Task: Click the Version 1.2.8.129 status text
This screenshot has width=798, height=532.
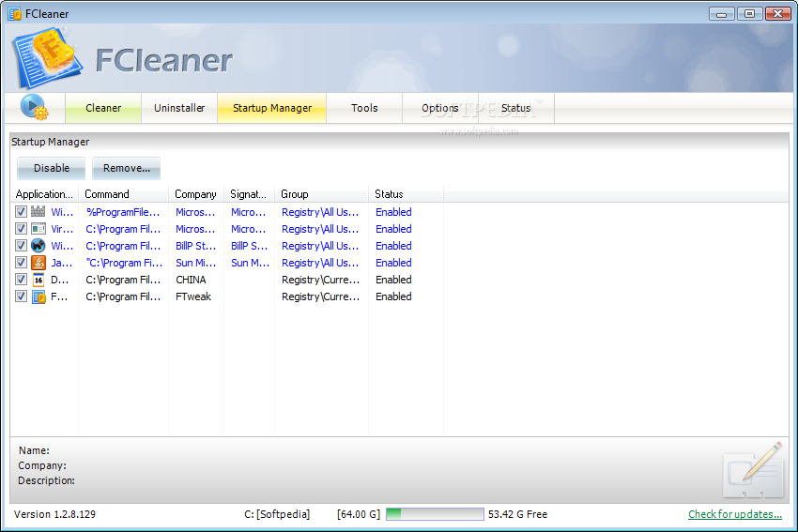Action: tap(54, 514)
